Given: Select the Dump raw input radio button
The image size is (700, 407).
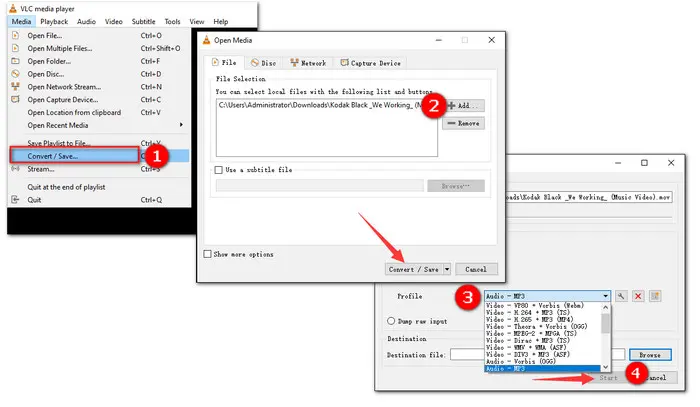Looking at the screenshot, I should tap(391, 321).
